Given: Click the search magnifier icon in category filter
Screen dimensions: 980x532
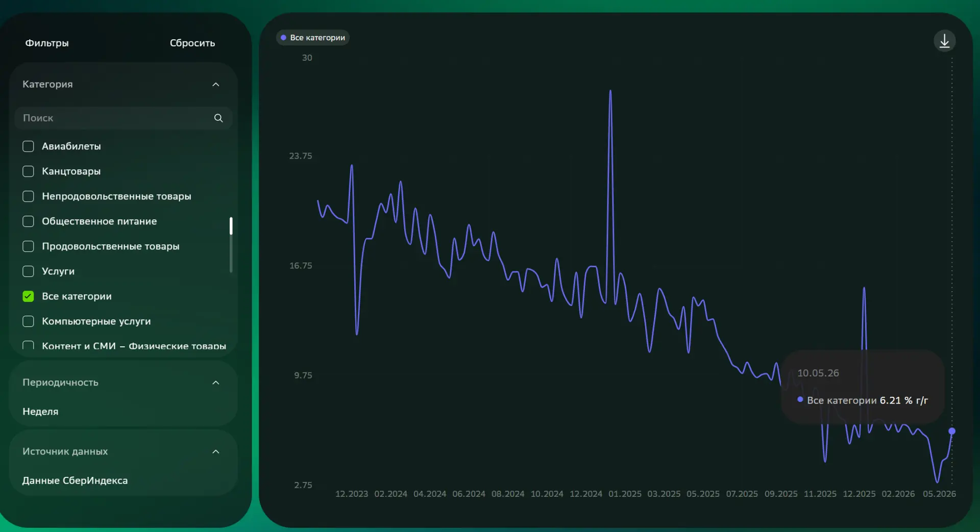Looking at the screenshot, I should click(x=218, y=118).
